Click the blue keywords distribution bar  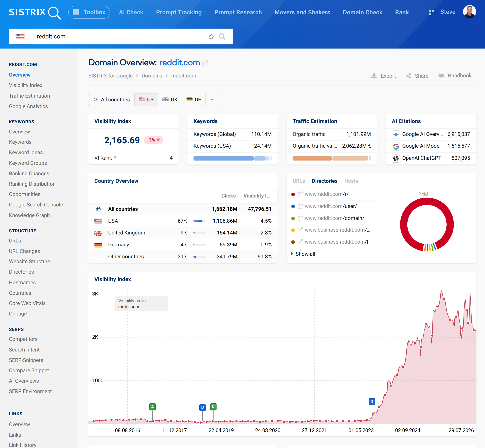click(x=233, y=158)
